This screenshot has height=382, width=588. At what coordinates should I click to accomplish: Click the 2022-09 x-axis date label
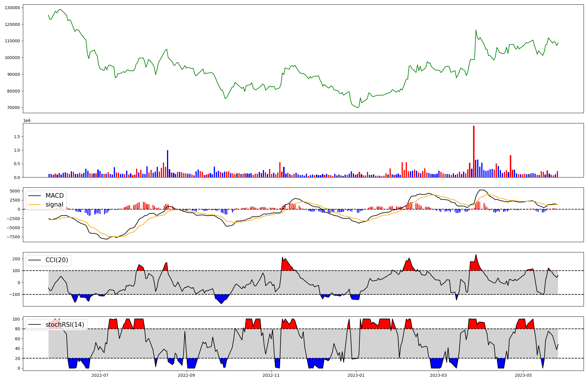pyautogui.click(x=186, y=375)
